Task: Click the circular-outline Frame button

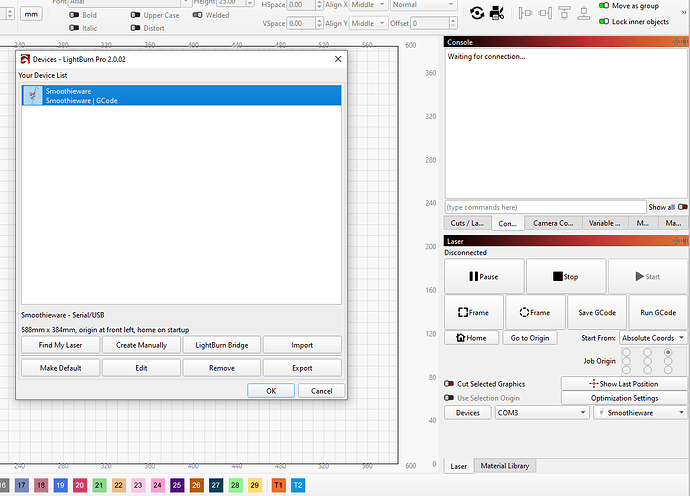Action: [x=535, y=312]
